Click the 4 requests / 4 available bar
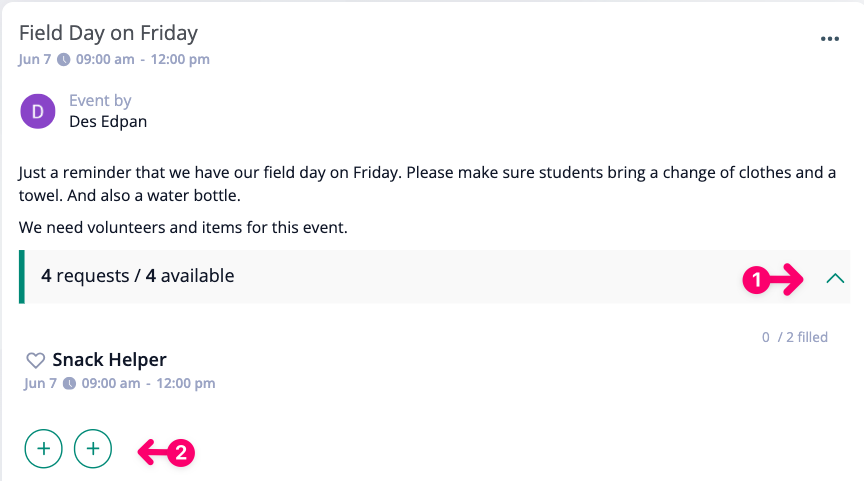This screenshot has height=481, width=864. coord(435,277)
